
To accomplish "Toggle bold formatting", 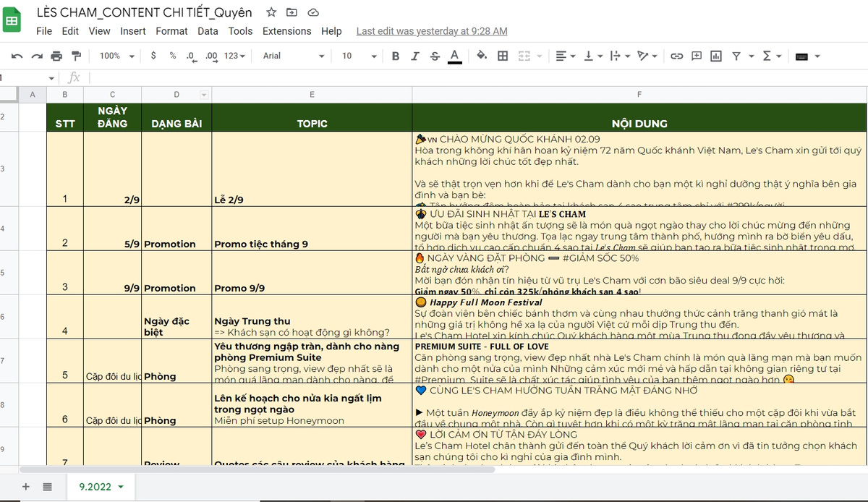I will pos(396,56).
